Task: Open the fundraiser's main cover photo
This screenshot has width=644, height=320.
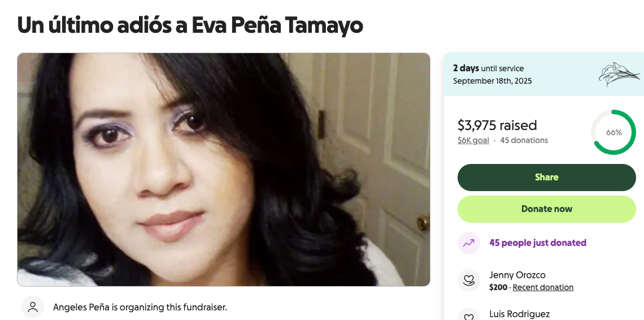Action: click(224, 170)
